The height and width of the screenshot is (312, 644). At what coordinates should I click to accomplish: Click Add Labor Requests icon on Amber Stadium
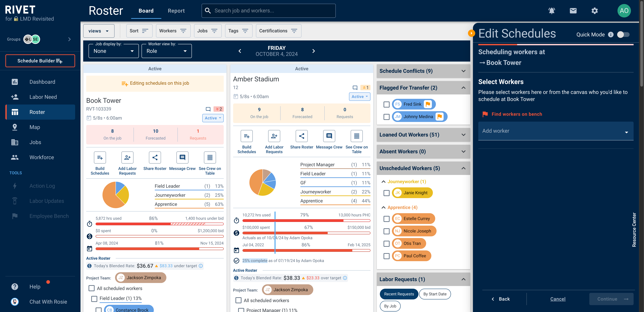point(274,136)
